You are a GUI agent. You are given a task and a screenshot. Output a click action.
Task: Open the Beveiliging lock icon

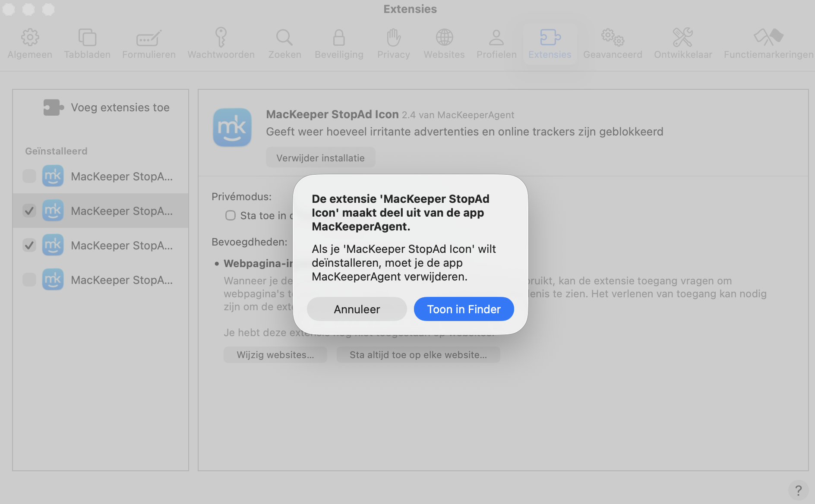coord(339,42)
